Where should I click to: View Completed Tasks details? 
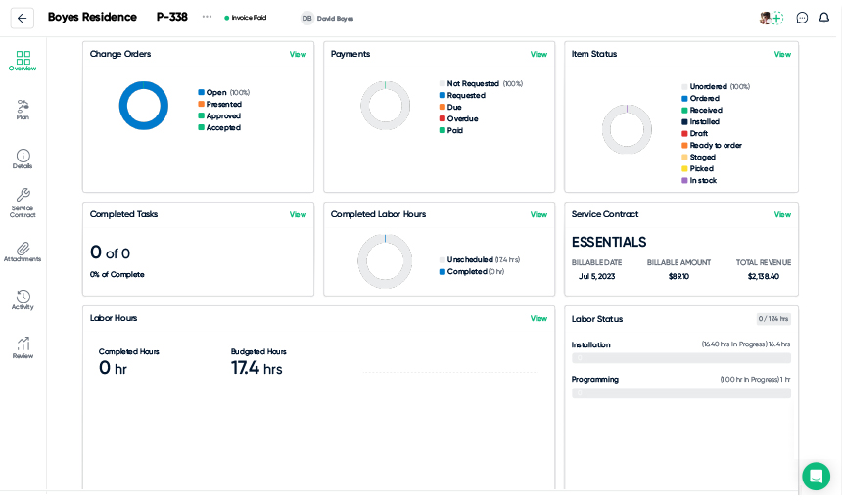click(298, 214)
